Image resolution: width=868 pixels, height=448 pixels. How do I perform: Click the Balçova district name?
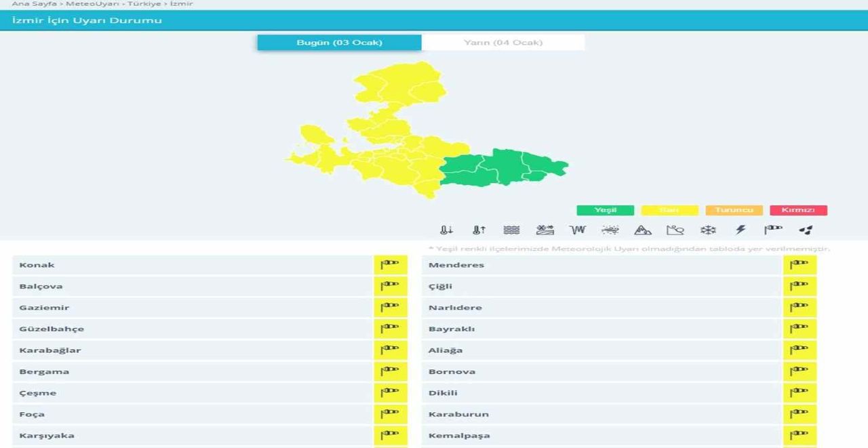tap(41, 286)
